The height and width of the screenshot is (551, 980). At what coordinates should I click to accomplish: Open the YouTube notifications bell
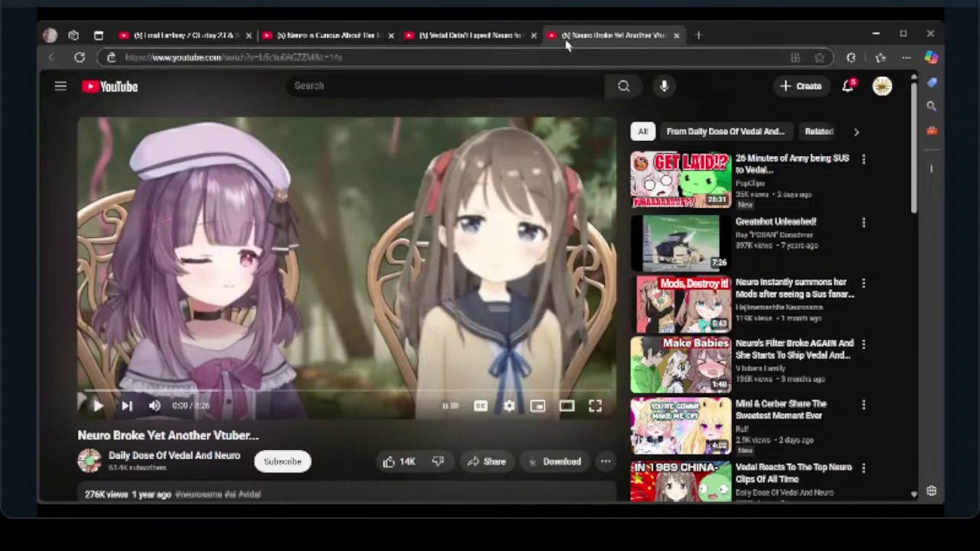(848, 86)
